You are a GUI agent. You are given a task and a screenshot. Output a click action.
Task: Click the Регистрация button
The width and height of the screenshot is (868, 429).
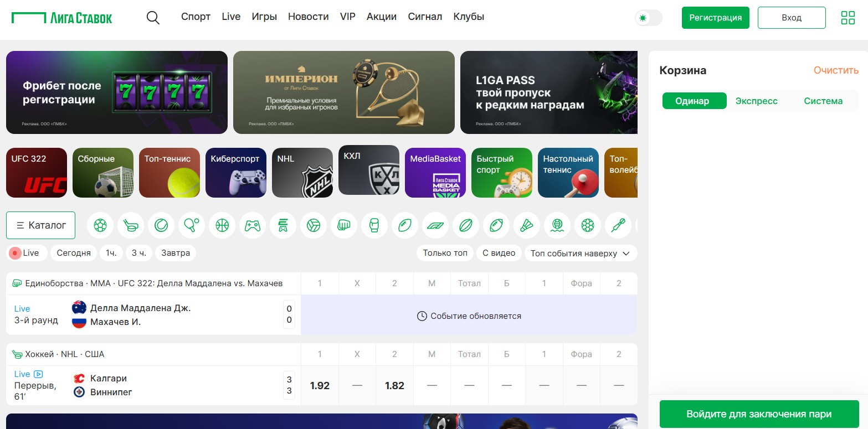tap(716, 18)
